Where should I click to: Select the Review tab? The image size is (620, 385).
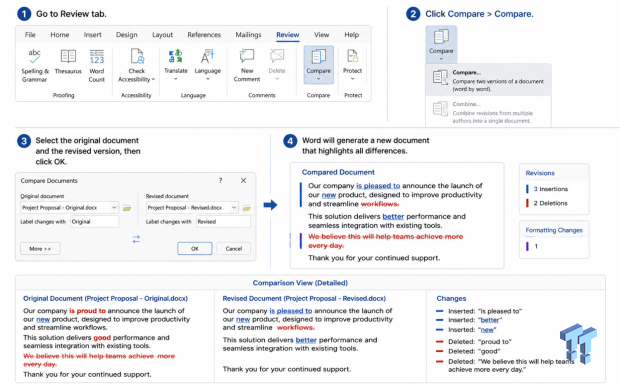pos(287,35)
